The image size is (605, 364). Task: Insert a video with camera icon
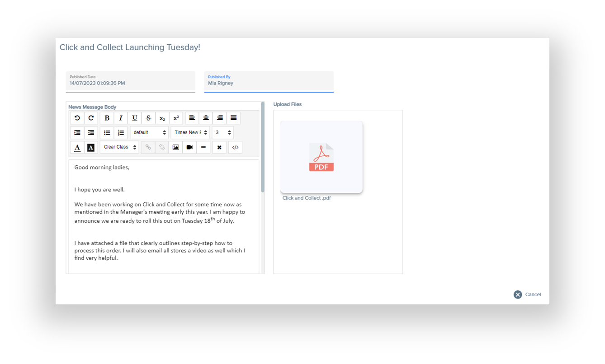pos(189,147)
